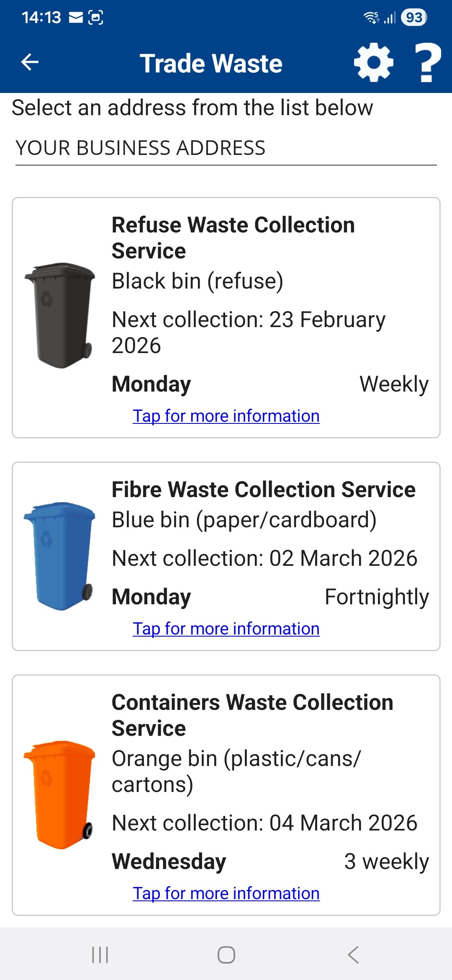Open mail notification icon in status bar

click(76, 18)
